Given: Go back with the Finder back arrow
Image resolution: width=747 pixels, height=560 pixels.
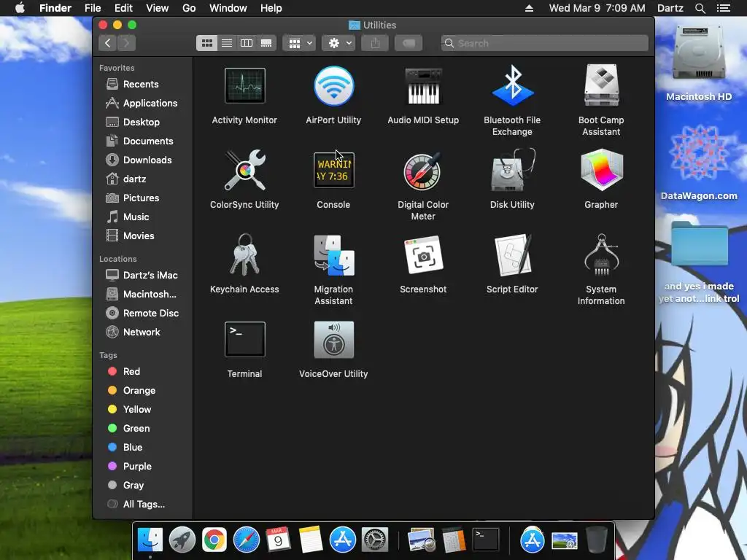Looking at the screenshot, I should point(108,43).
